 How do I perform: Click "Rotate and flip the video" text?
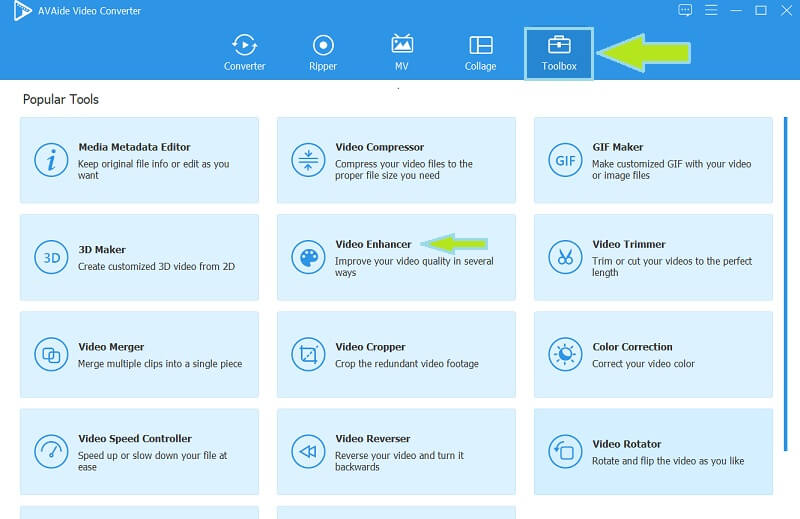(x=668, y=461)
